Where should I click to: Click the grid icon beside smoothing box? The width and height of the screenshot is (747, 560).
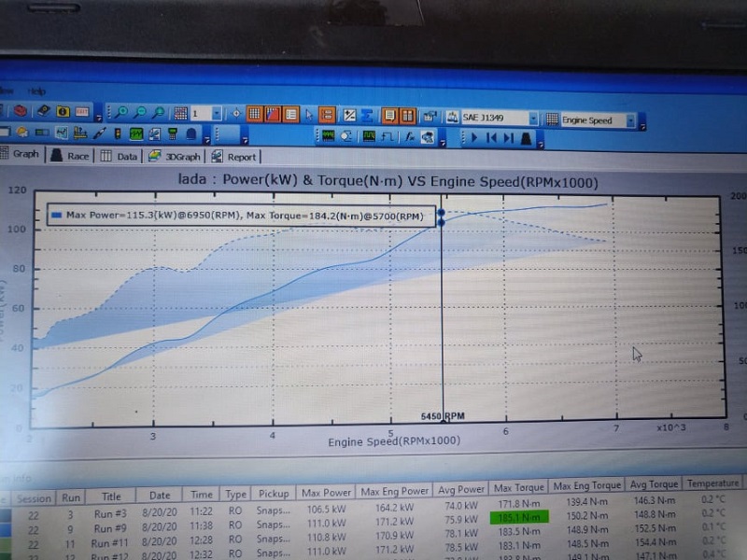(180, 113)
